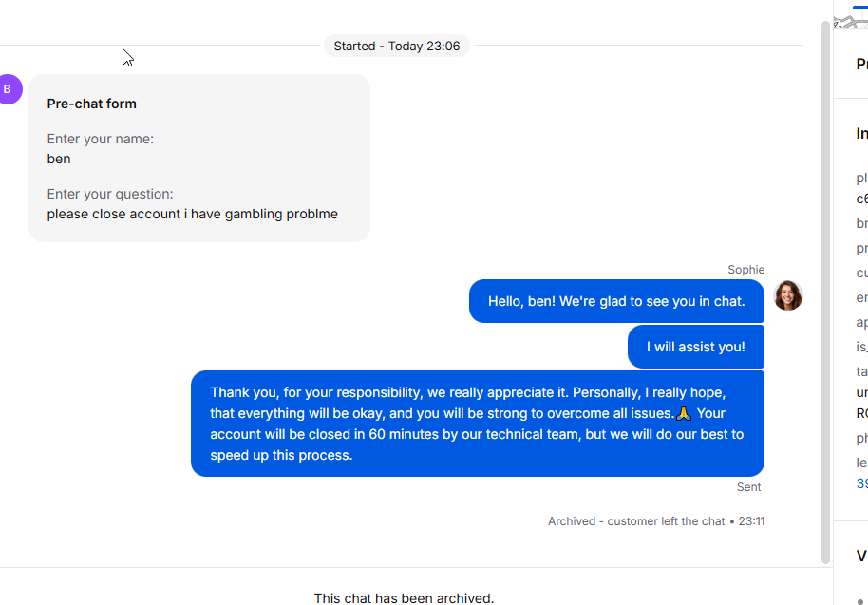Select the customer name ben in form
This screenshot has height=605, width=868.
tap(59, 159)
